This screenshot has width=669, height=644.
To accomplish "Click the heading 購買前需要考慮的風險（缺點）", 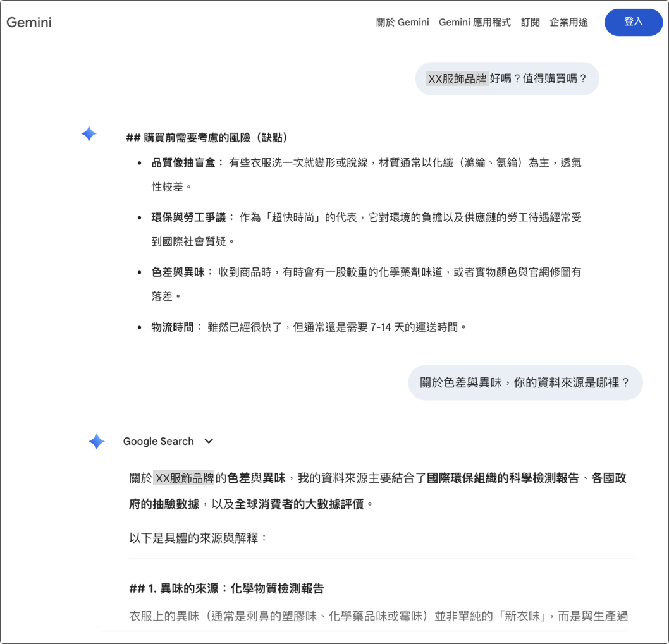I will point(207,137).
